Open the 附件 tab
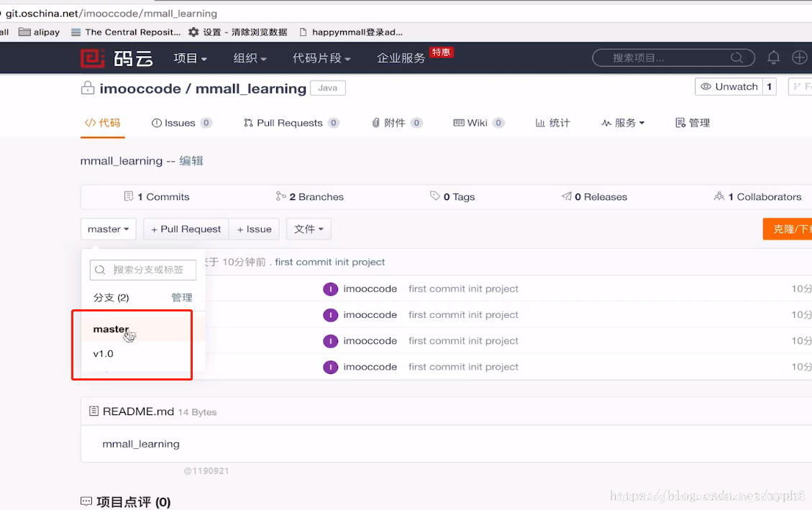The image size is (812, 510). point(397,123)
